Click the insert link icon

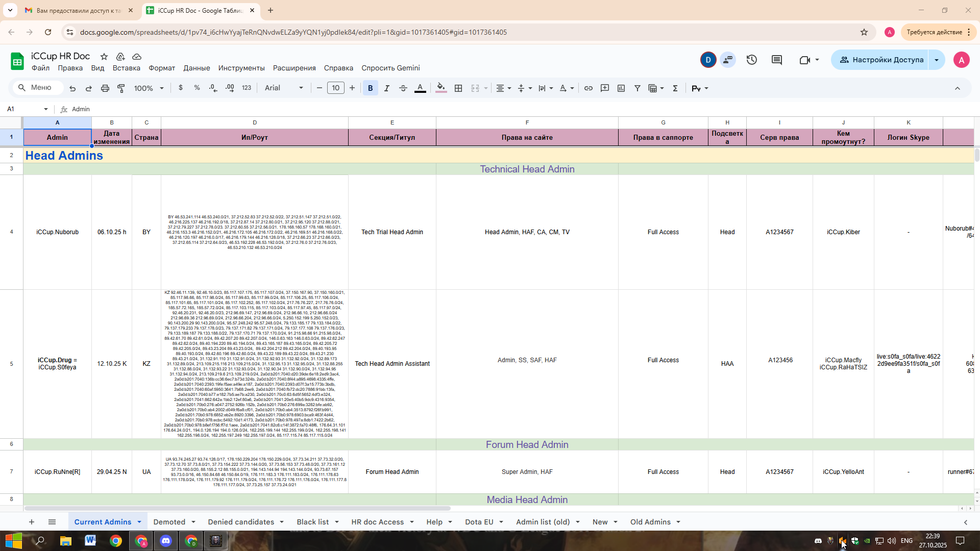(589, 88)
